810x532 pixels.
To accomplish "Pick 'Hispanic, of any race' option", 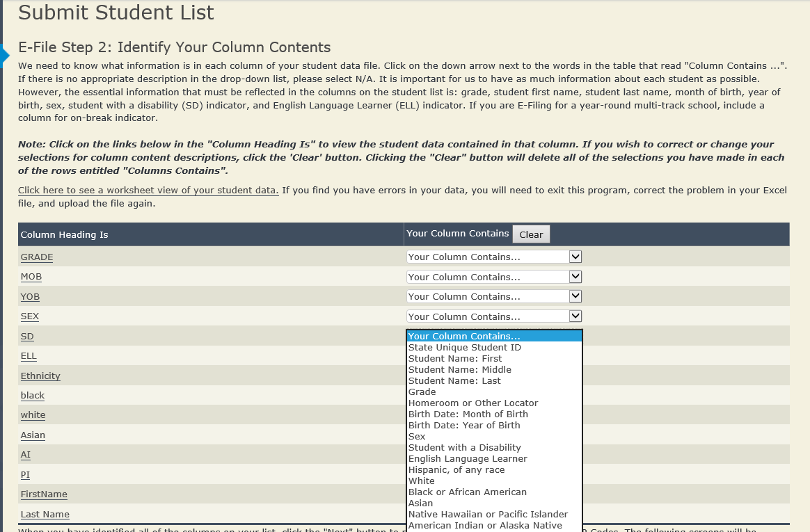I will 456,470.
